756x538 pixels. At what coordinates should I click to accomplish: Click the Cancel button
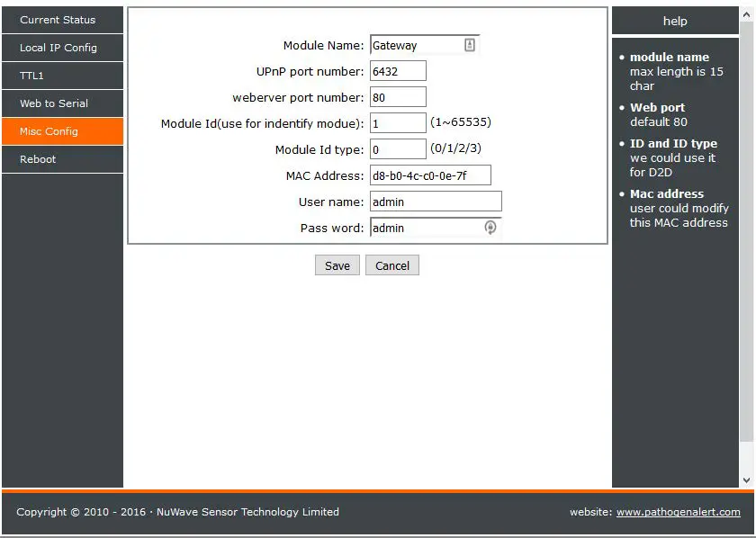coord(392,265)
